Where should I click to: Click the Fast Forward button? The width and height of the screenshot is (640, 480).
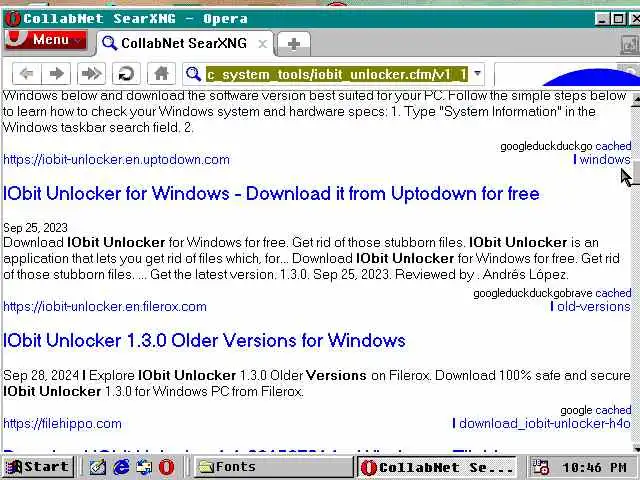[91, 74]
